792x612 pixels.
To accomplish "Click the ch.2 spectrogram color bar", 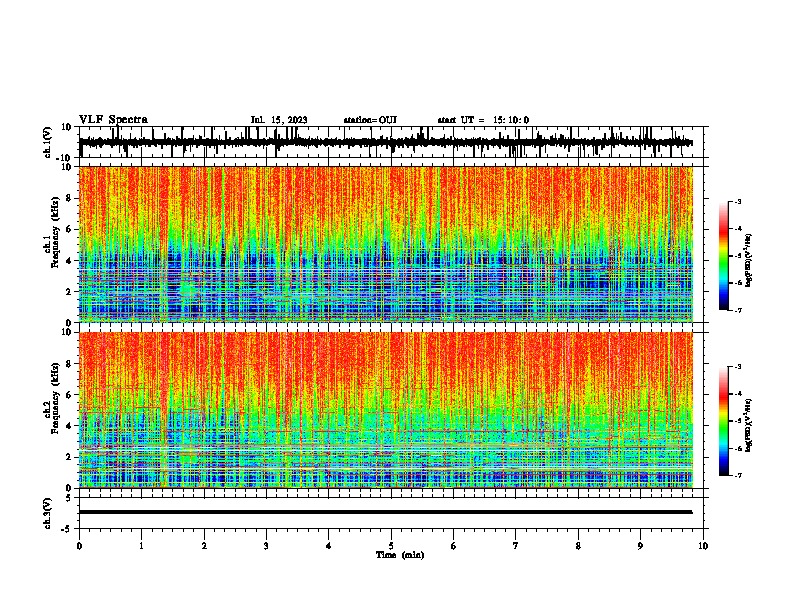I will click(723, 421).
